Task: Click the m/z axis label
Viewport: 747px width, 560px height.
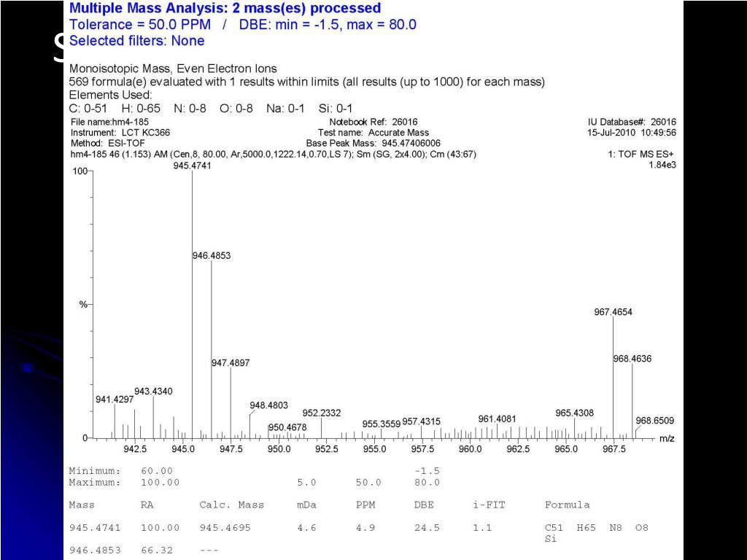Action: point(667,438)
